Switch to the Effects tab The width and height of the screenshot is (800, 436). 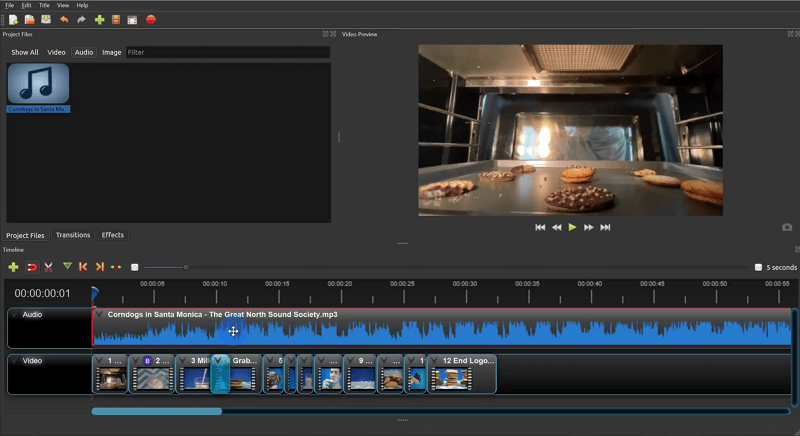point(112,235)
